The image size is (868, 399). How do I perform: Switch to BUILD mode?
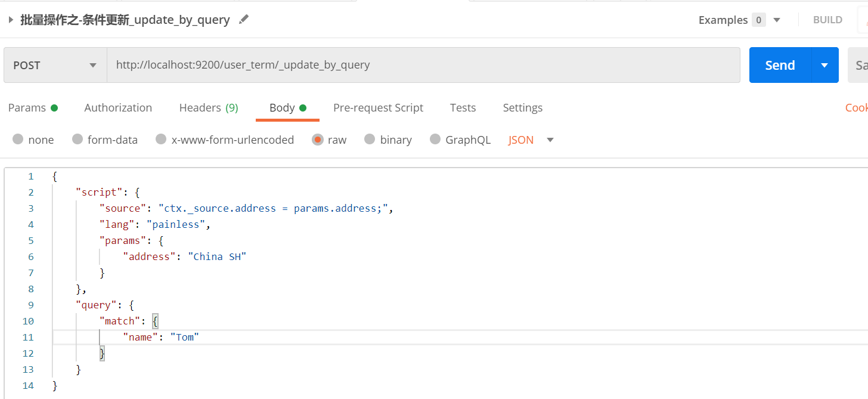(827, 20)
